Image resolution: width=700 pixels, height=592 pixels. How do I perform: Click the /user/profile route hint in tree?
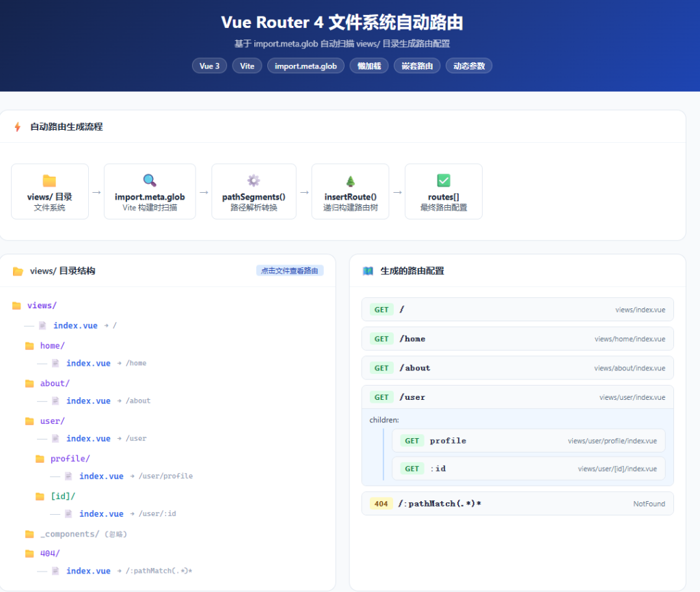(x=165, y=476)
